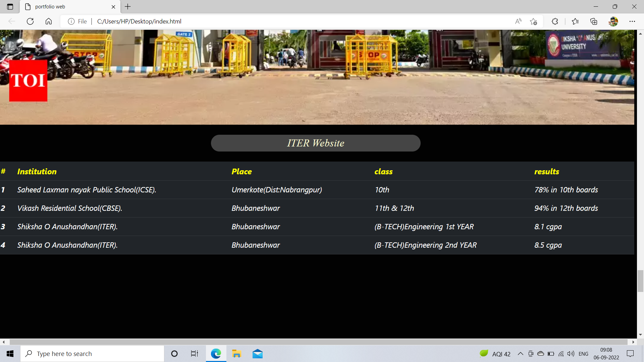Launch File Explorer from the taskbar
Image resolution: width=644 pixels, height=362 pixels.
(236, 353)
